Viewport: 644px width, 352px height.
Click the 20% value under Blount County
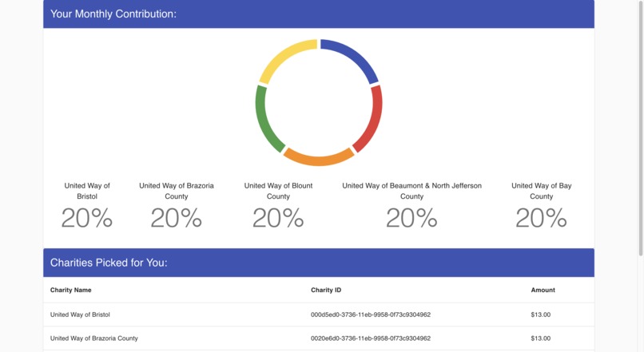(x=278, y=218)
